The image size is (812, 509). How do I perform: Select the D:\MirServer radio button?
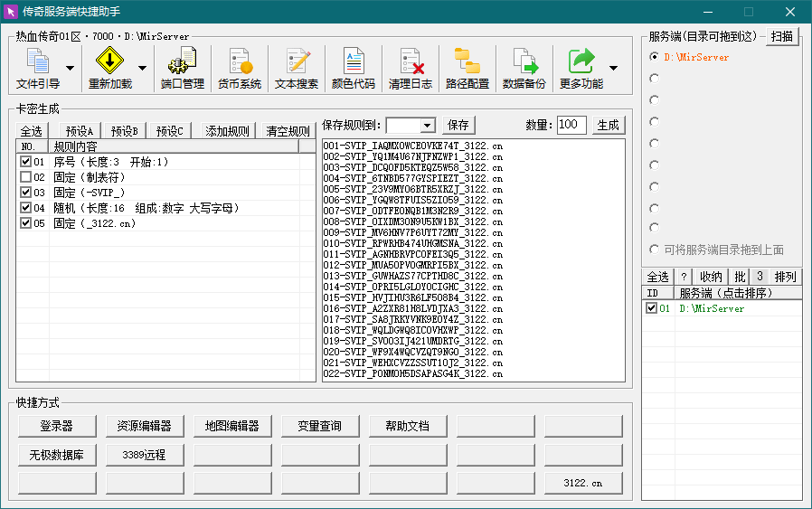[655, 57]
